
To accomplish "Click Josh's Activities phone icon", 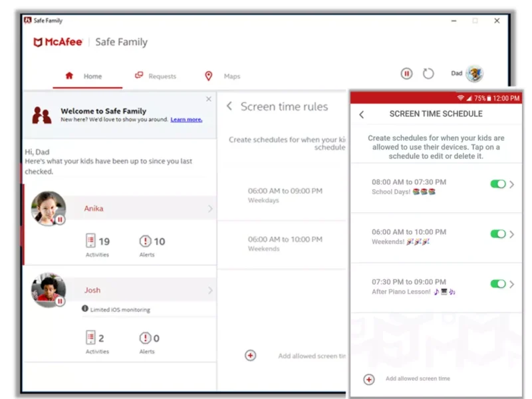I will 91,338.
